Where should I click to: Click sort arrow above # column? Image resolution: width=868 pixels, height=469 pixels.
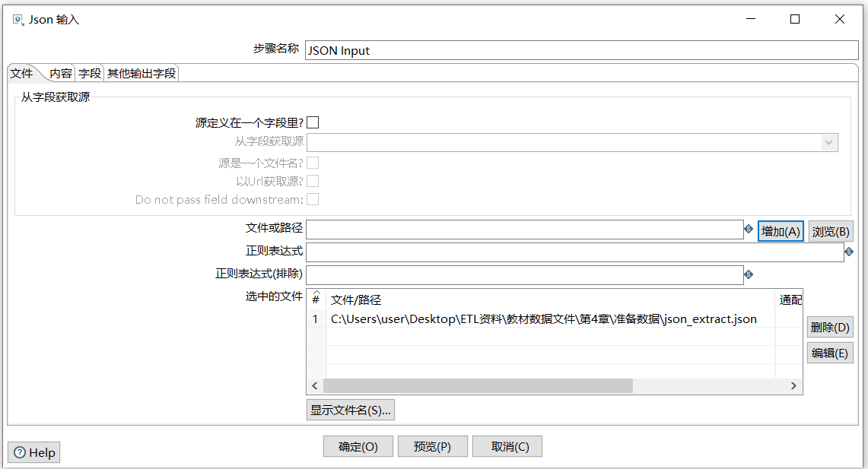click(316, 291)
